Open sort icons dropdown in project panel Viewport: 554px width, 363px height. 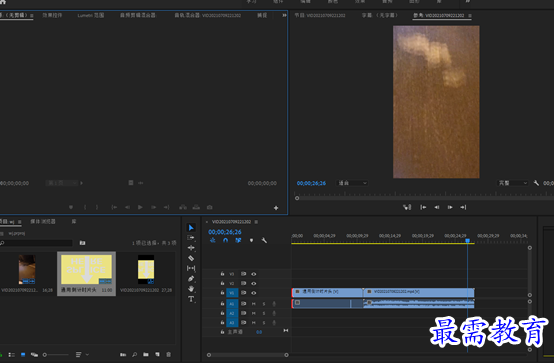(81, 355)
